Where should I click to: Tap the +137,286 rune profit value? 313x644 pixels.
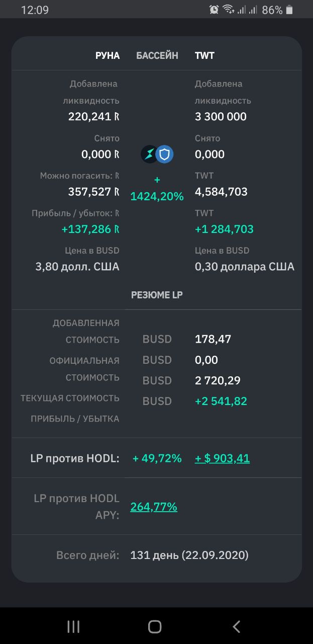(90, 229)
